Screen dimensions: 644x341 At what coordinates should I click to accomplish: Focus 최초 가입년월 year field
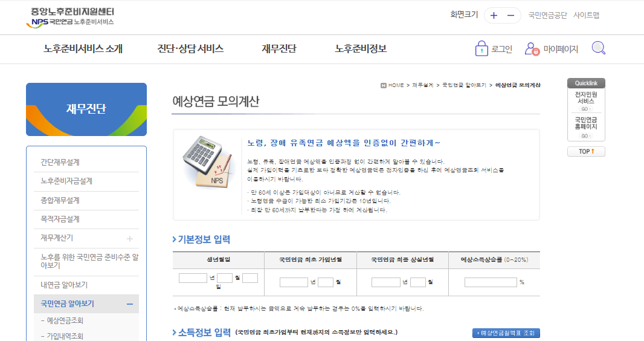[294, 282]
